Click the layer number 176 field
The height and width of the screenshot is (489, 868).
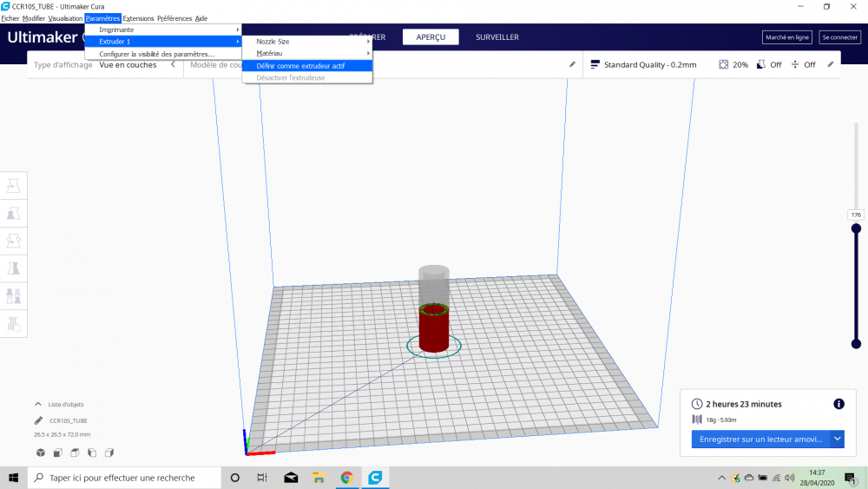point(856,215)
